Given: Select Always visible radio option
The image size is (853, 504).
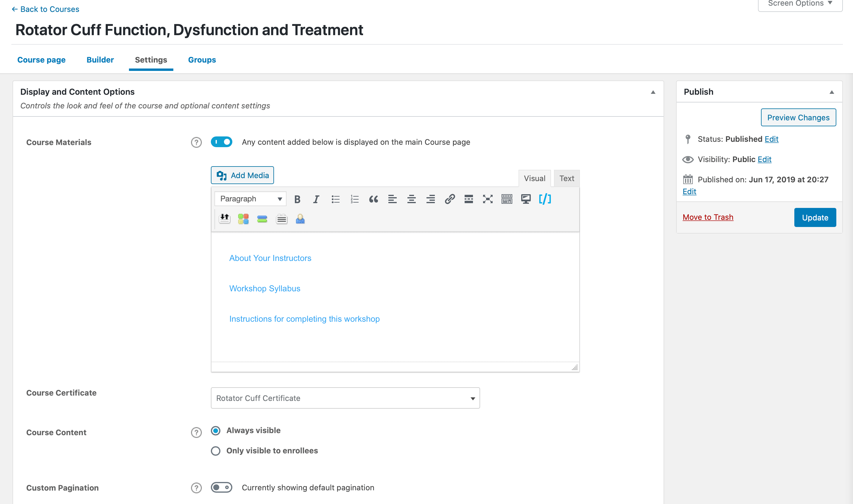Looking at the screenshot, I should (x=216, y=431).
